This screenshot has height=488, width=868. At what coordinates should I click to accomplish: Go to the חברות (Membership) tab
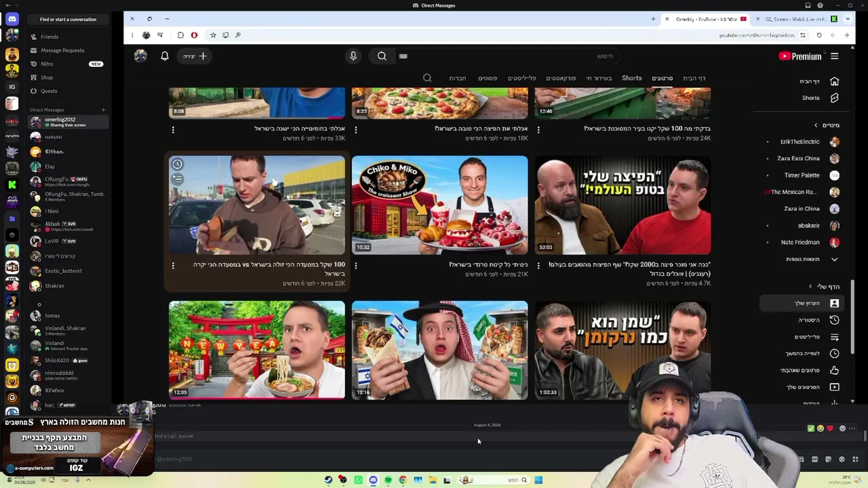(458, 78)
